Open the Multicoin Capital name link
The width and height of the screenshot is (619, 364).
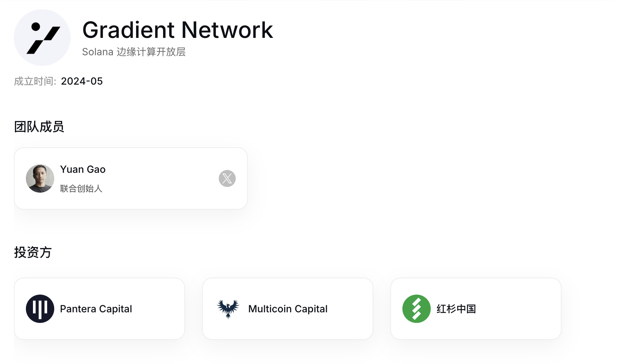288,309
